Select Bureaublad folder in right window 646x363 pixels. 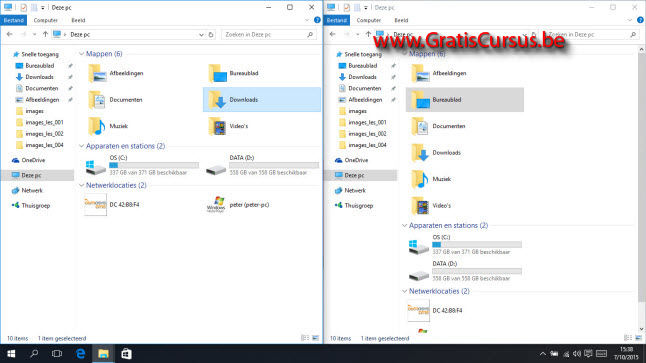click(x=465, y=100)
